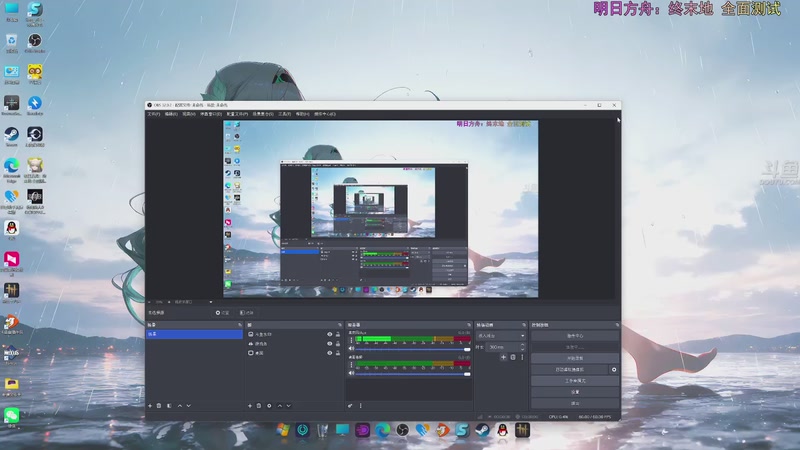
Task: Toggle eye for source above game capture
Action: (330, 335)
